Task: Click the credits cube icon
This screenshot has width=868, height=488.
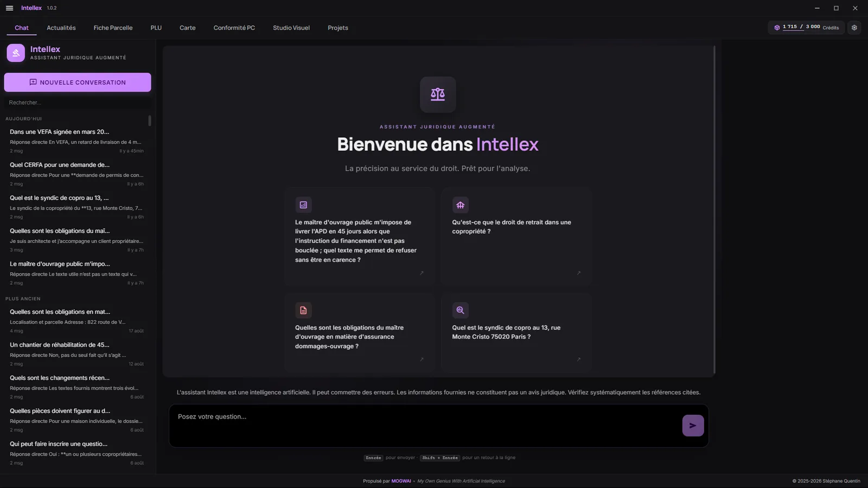Action: [x=777, y=28]
